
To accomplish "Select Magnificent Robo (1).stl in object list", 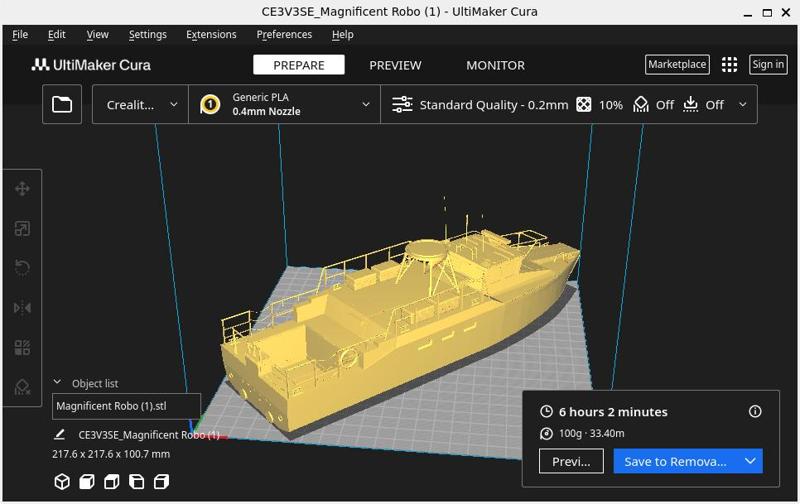I will click(x=126, y=406).
